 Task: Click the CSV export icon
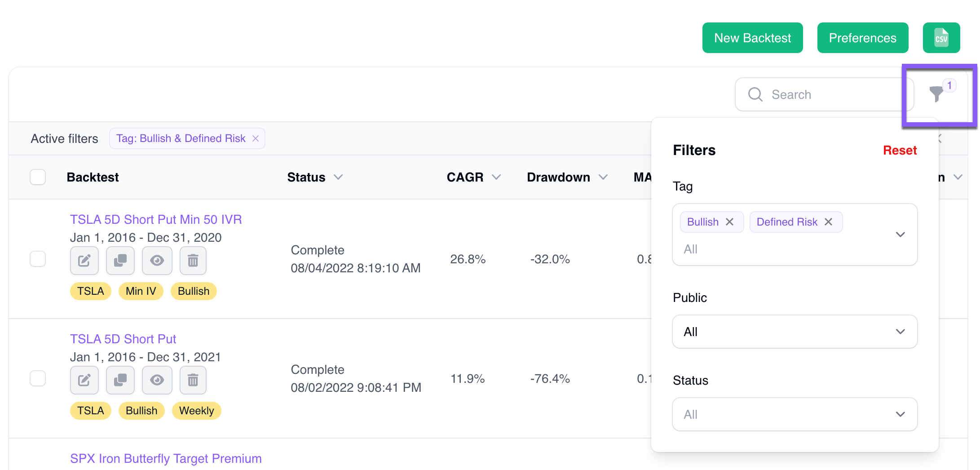coord(941,38)
